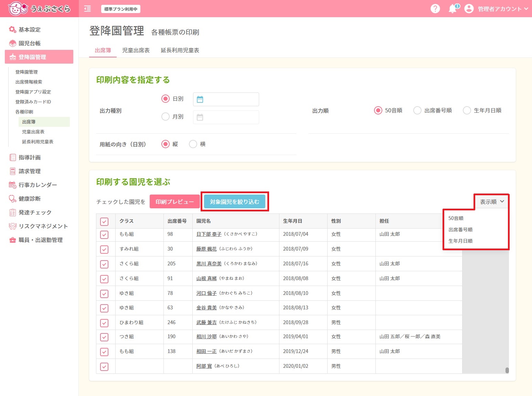The image size is (532, 396).
Task: Click the 月別 month input field
Action: [226, 117]
